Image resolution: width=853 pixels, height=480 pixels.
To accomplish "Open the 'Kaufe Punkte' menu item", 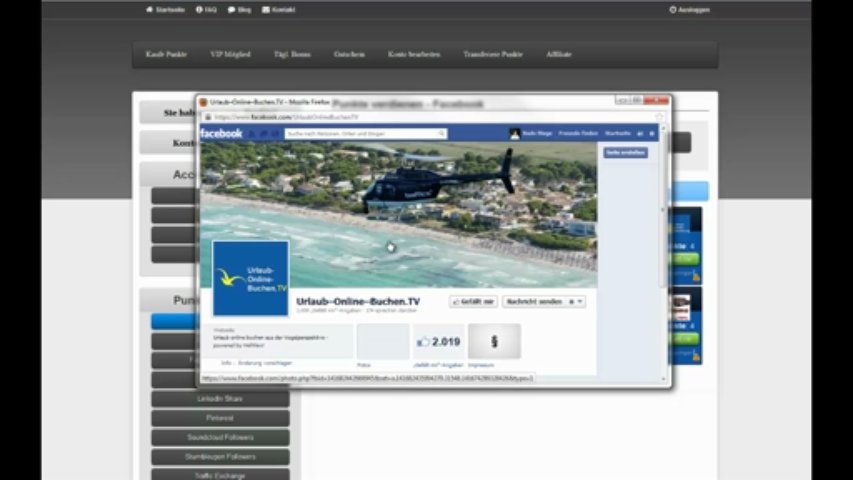I will 166,54.
